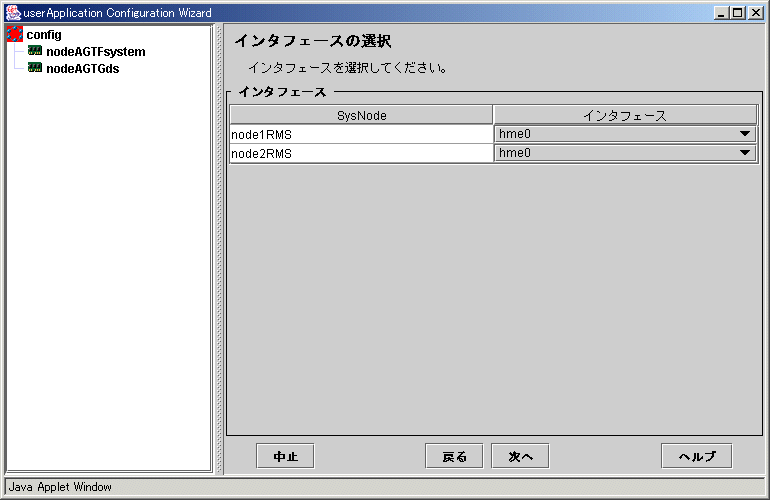Close the Configuration Wizard window
This screenshot has width=770, height=500.
coord(756,13)
